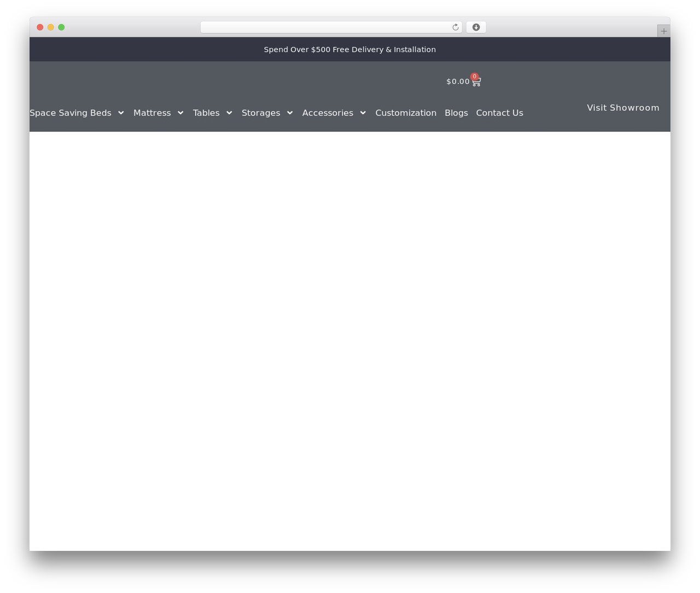Screen dimensions: 700x593
Task: Click the browser download icon
Action: pyautogui.click(x=476, y=27)
